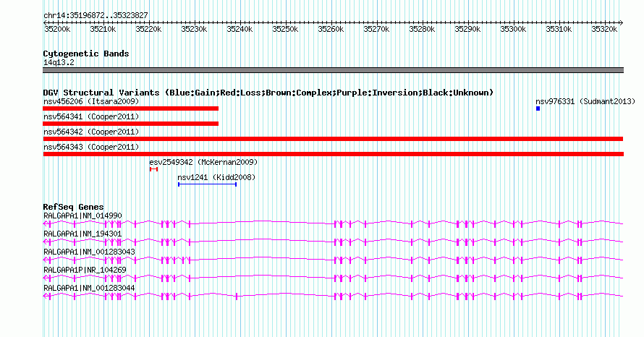Select the blue nsv1241 (Kidd2008) interval

[x=208, y=184]
